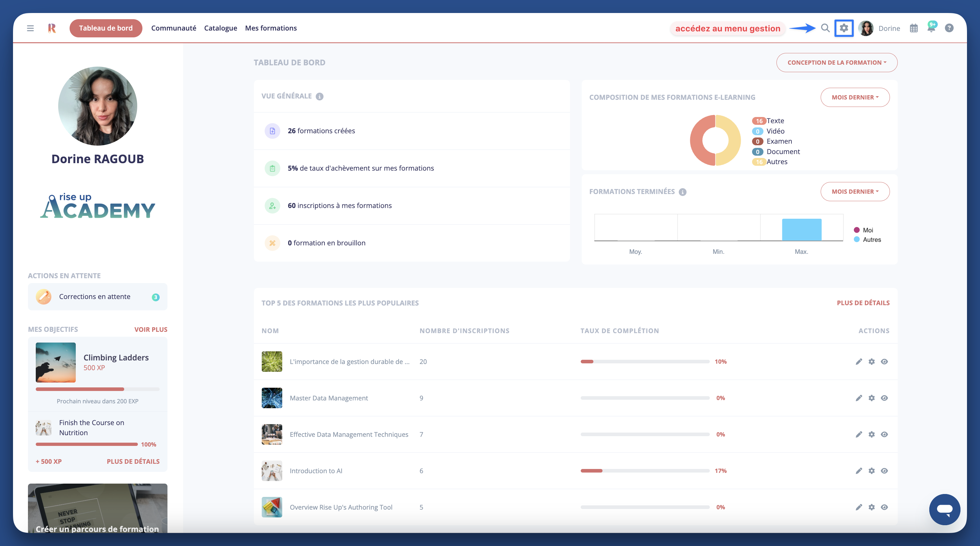Preview Overview Rise Up's Authoring Tool via eye icon
The width and height of the screenshot is (980, 546).
(884, 507)
